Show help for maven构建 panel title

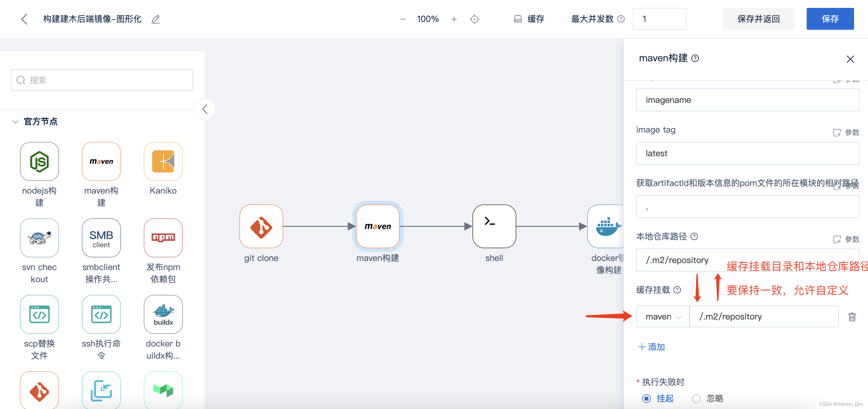(695, 59)
